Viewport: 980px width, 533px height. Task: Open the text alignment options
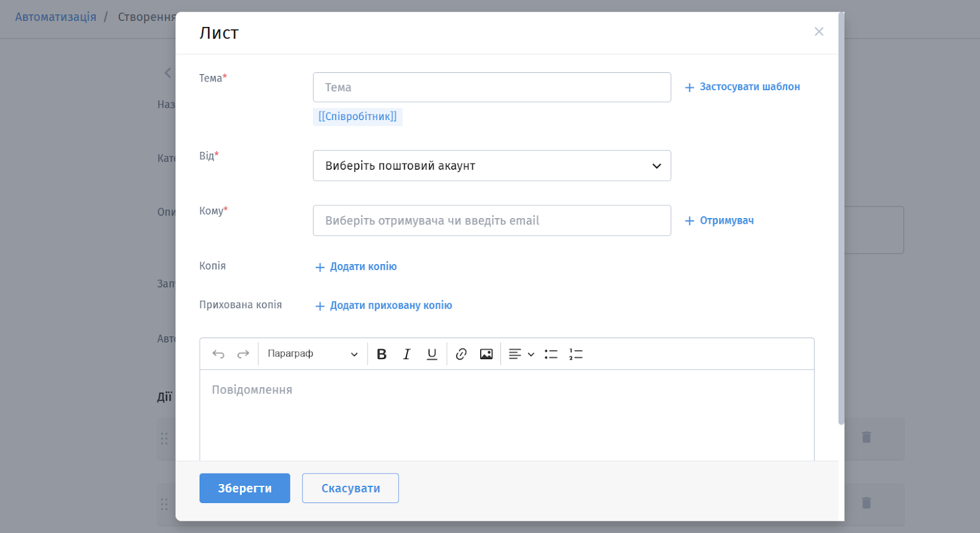(521, 354)
